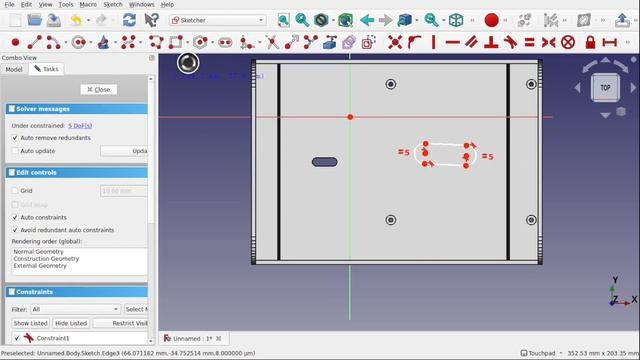Open the Sketcher workbench dropdown

pyautogui.click(x=218, y=20)
